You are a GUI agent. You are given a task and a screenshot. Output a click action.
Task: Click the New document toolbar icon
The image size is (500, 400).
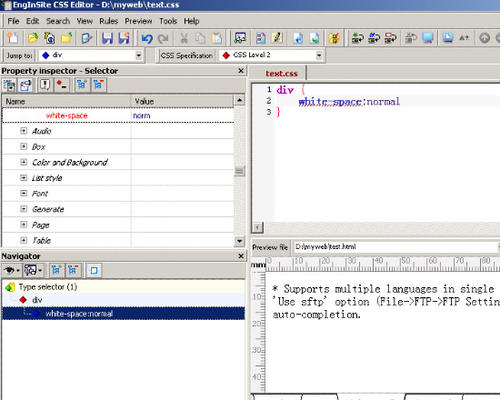pos(13,38)
